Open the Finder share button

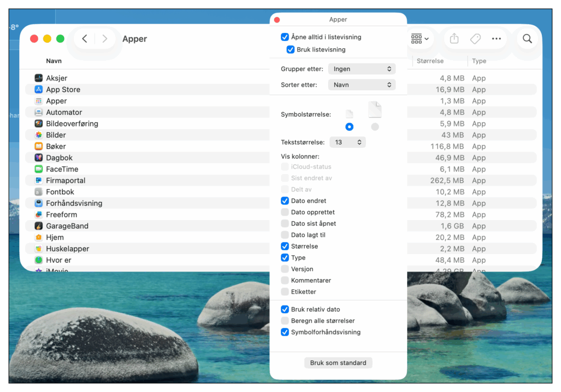[x=454, y=39]
